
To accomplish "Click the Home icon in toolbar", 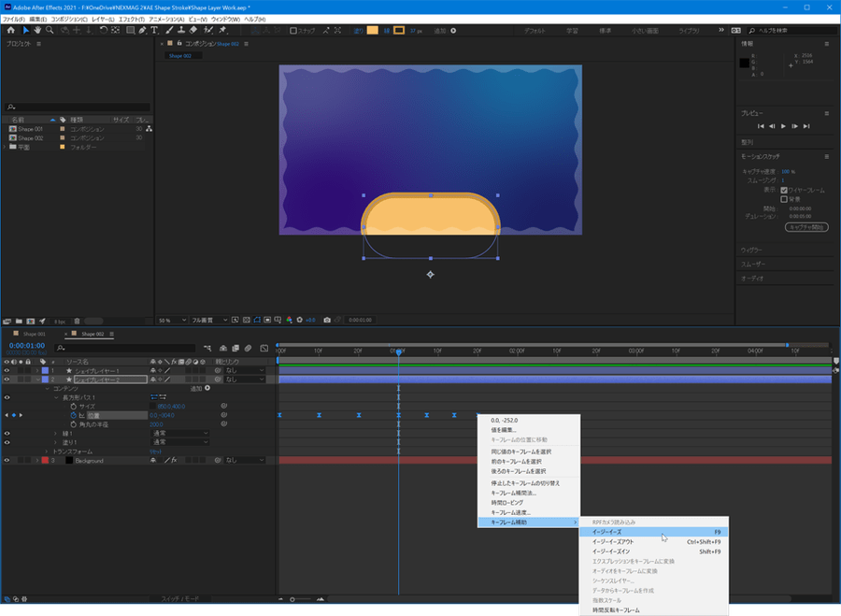I will [x=8, y=30].
